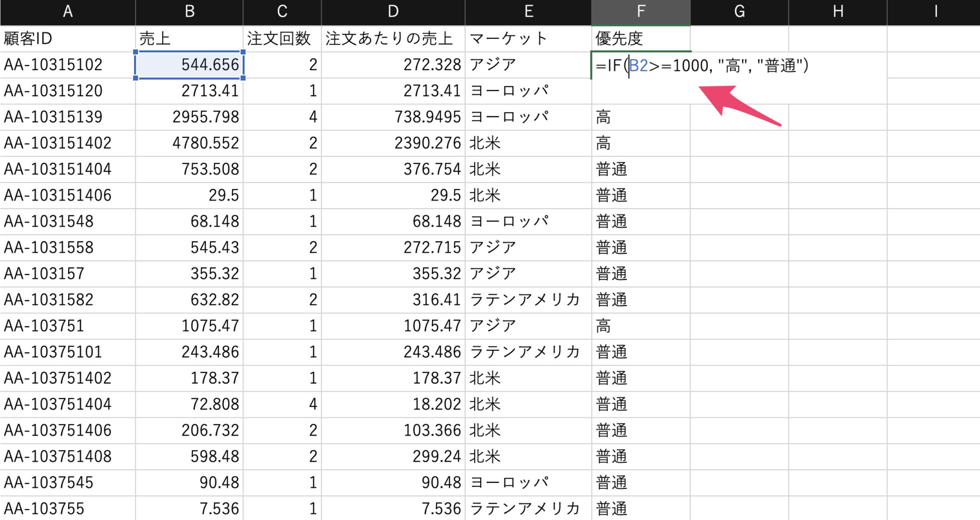Viewport: 980px width, 520px height.
Task: Click 高 in the AA-103751 row
Action: [x=641, y=326]
